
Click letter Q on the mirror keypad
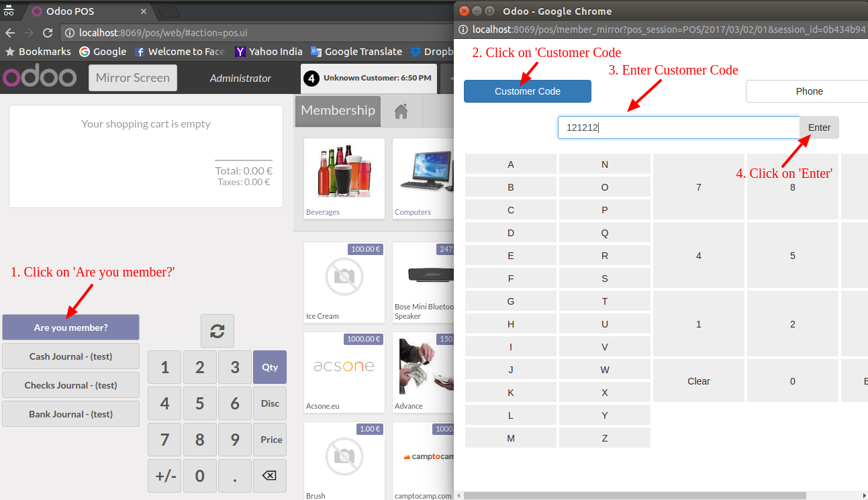(605, 233)
